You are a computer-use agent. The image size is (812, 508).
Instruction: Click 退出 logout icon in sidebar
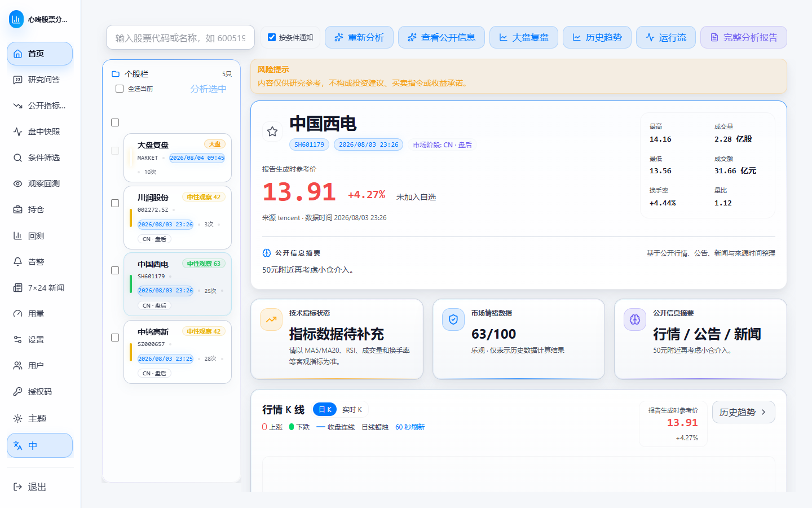click(17, 487)
